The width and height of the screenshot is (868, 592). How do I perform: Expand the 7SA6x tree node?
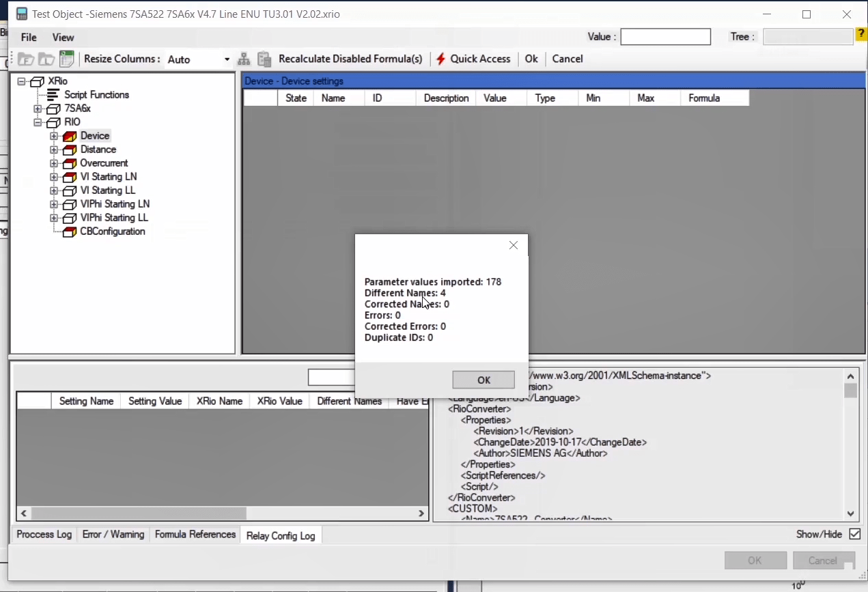(x=38, y=109)
